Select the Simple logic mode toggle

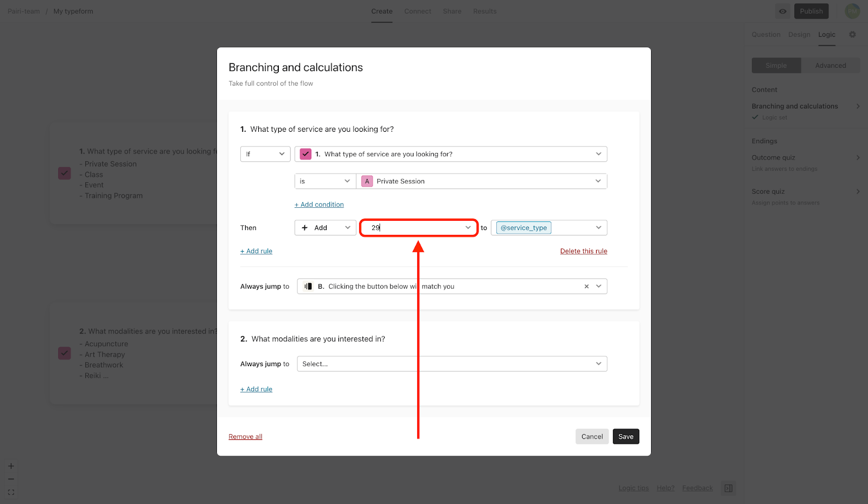pyautogui.click(x=776, y=66)
